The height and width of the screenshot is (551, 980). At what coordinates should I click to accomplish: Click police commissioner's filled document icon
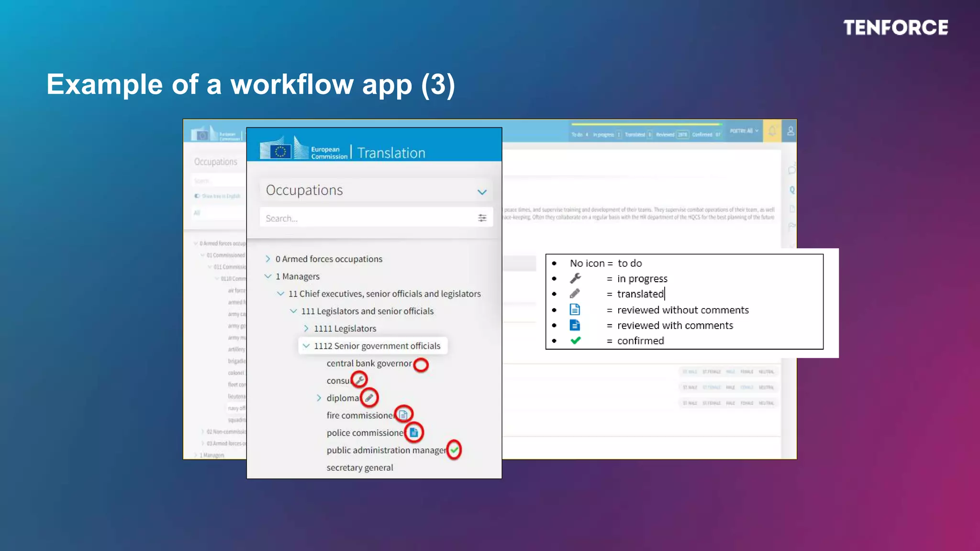click(414, 432)
